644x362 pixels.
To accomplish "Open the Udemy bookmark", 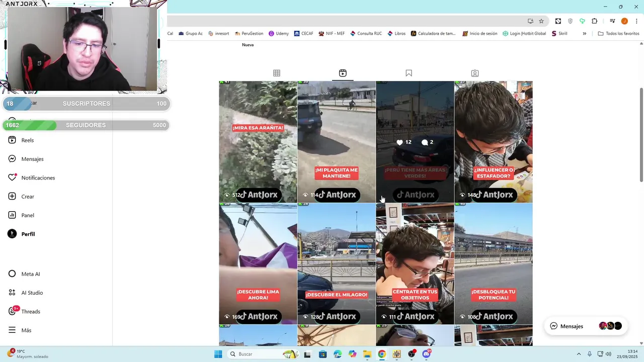I will [279, 34].
